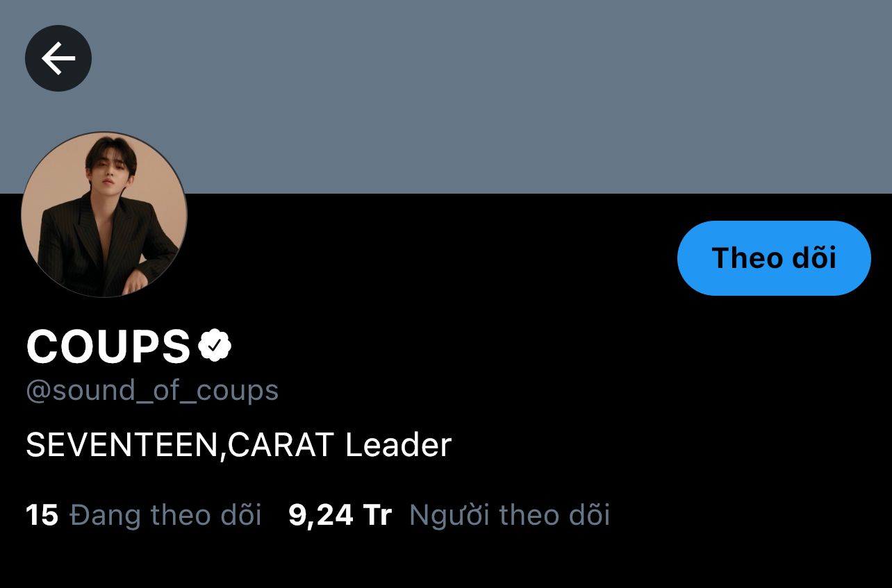Click the verified badge next to COUPS
Image resolution: width=892 pixels, height=588 pixels.
215,346
